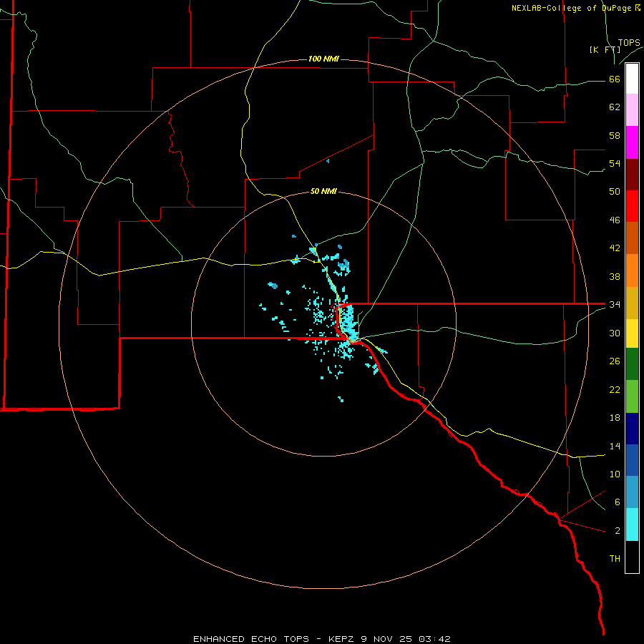This screenshot has height=644, width=644.
Task: Select the light pink legend color swatch
Action: coord(632,109)
